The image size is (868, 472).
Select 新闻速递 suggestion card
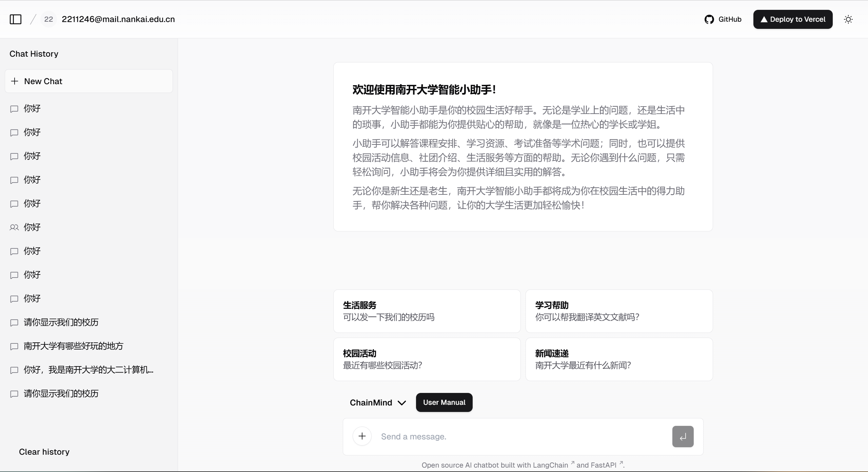pyautogui.click(x=619, y=359)
